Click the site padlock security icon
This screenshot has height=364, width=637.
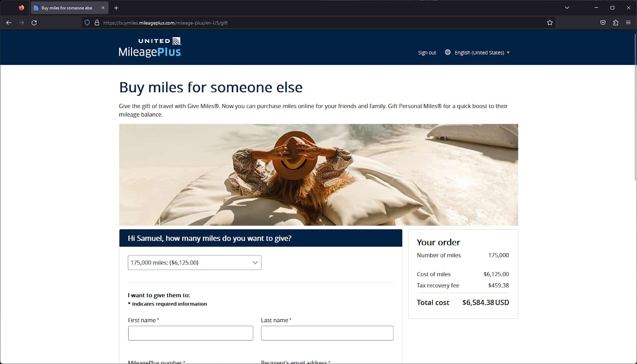pyautogui.click(x=97, y=23)
